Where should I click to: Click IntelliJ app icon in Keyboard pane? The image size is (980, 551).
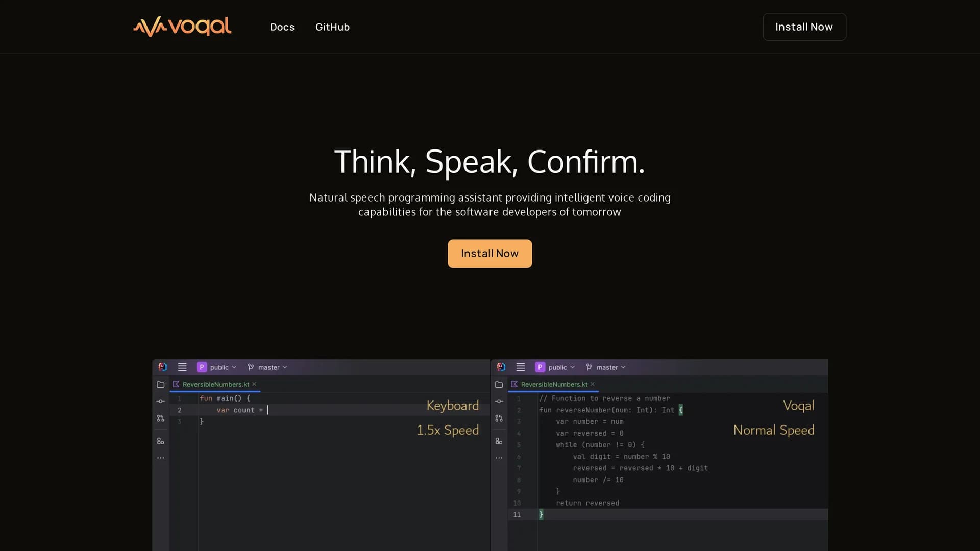point(162,367)
